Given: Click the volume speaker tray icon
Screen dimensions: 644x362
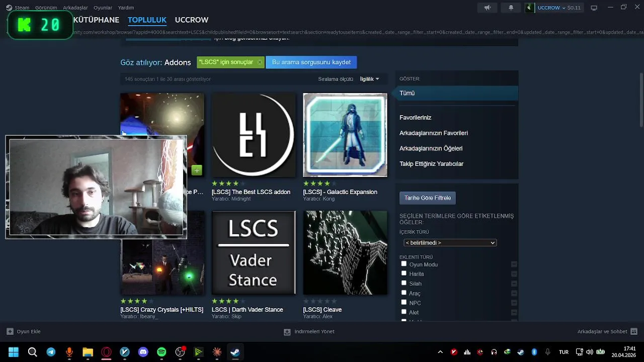Looking at the screenshot, I should (x=589, y=352).
